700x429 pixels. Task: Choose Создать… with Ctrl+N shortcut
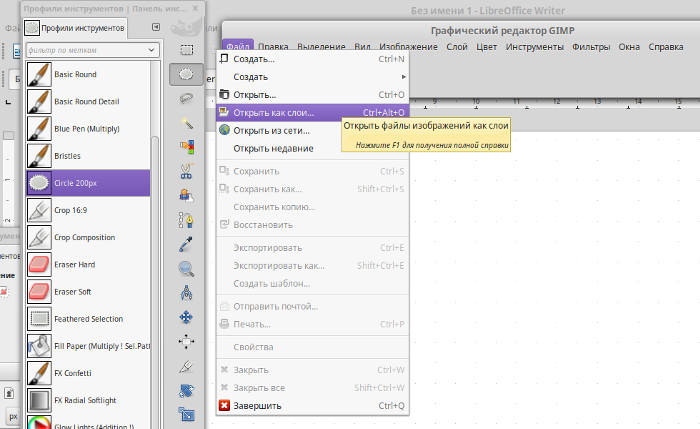tap(312, 59)
